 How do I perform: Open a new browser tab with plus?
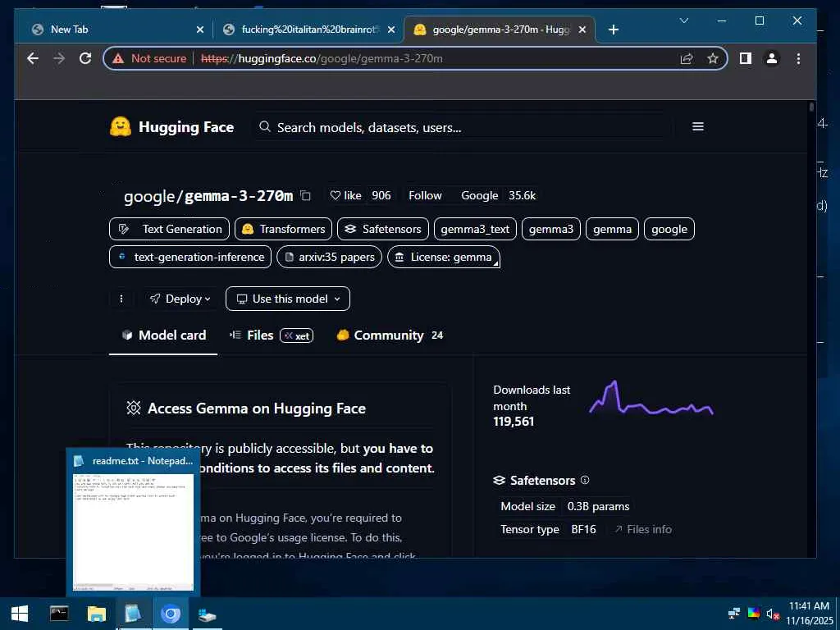[x=614, y=30]
